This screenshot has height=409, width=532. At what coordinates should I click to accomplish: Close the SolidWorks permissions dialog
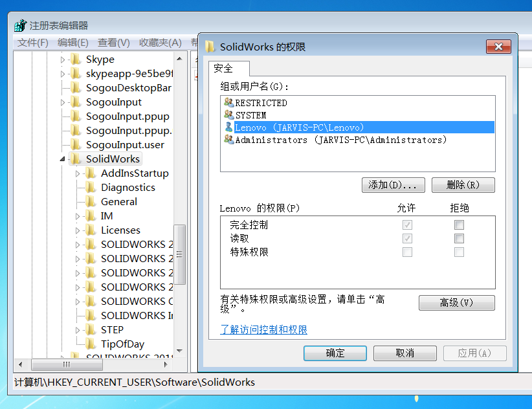[498, 47]
